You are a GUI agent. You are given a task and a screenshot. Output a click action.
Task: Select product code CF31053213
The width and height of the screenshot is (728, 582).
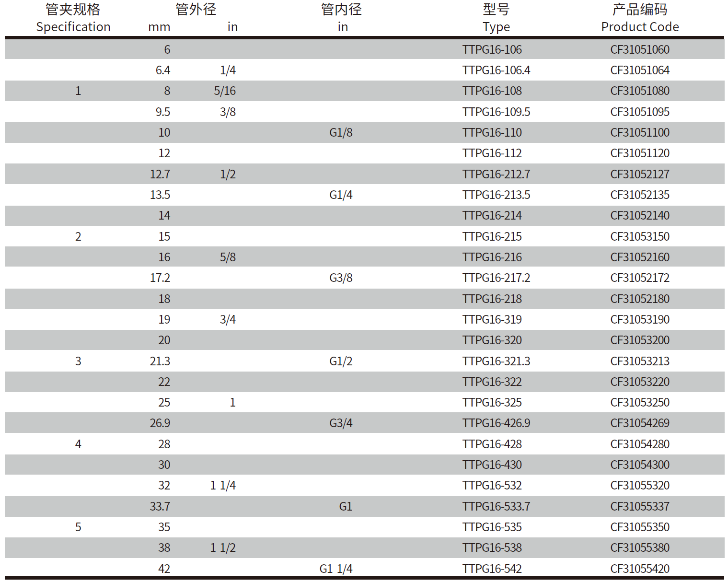[x=640, y=361]
